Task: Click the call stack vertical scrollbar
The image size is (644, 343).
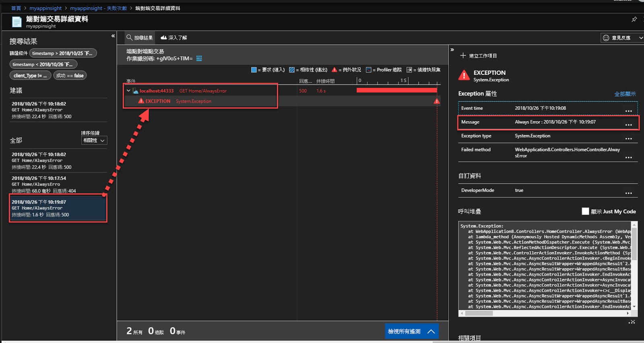Action: point(634,245)
